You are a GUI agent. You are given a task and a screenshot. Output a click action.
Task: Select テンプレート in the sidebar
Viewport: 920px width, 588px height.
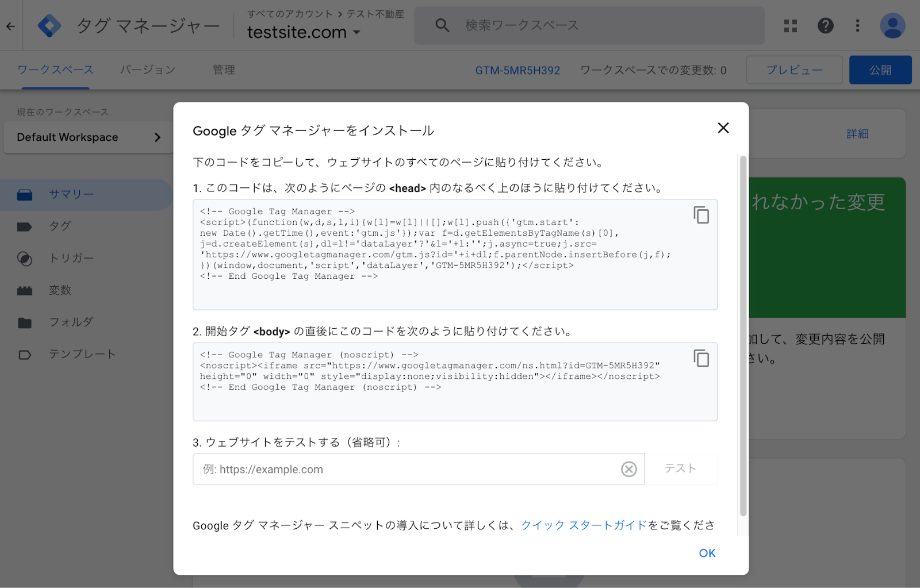point(82,354)
